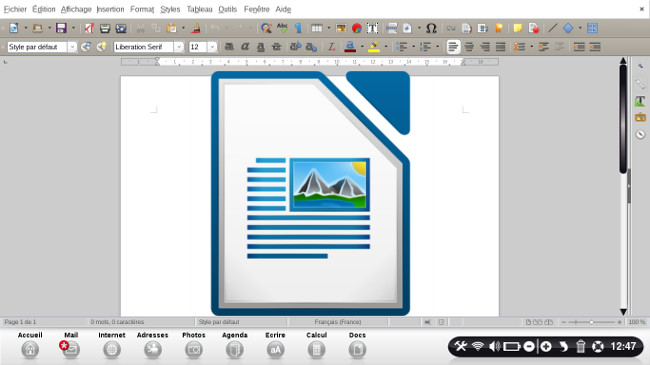
Task: Expand the Liberation Serif font dropdown
Action: 179,47
